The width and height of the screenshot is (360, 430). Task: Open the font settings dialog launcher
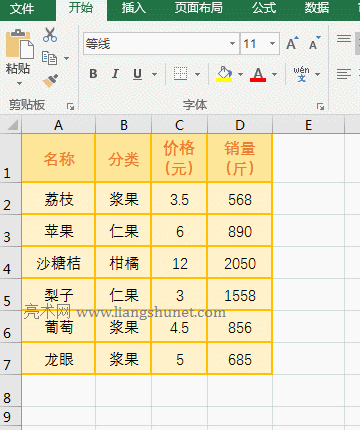(320, 106)
